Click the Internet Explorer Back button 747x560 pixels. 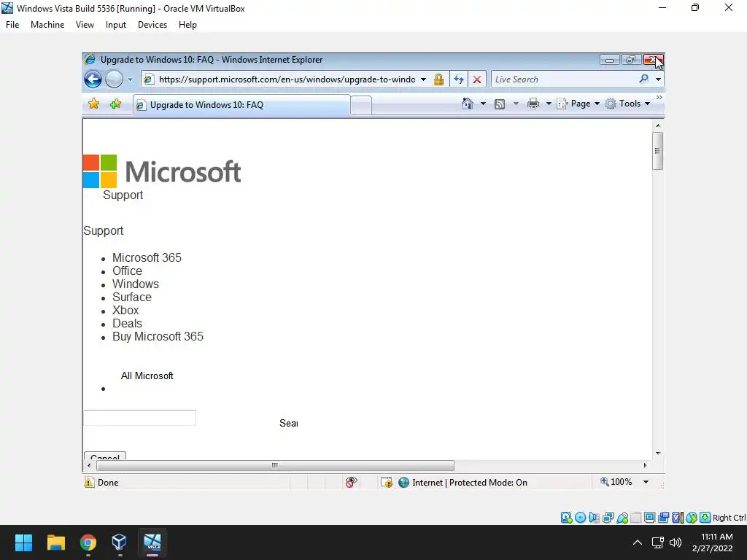click(x=93, y=79)
